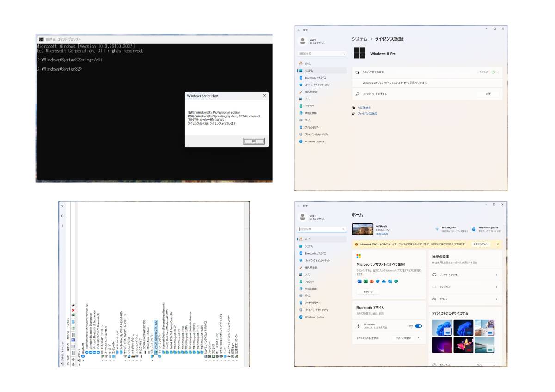
Task: Go back using arrow in ライセンス認証 settings window
Action: pos(299,30)
